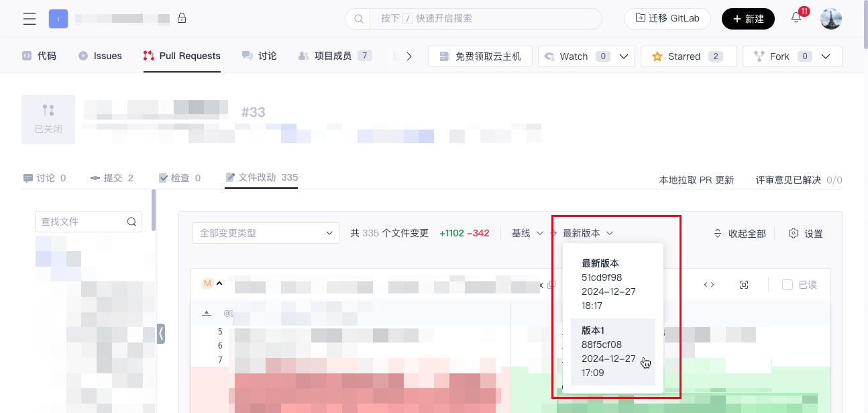Expand hidden lines above the diff
Screen dimensions: 868x413
coord(207,314)
